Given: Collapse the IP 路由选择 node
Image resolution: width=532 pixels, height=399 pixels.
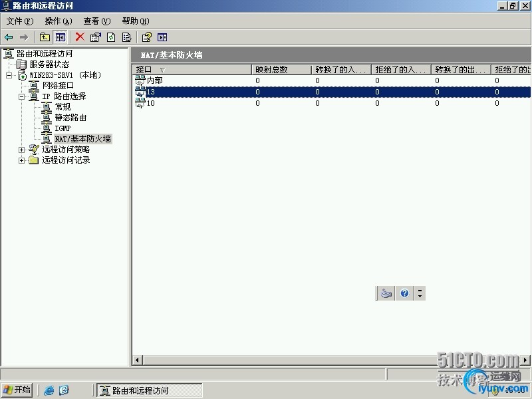Looking at the screenshot, I should point(22,96).
